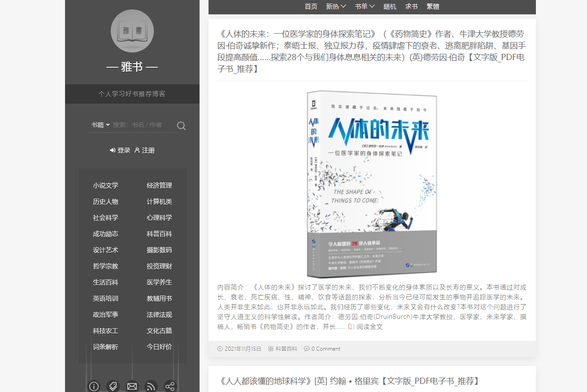Screen dimensions: 587x392
Task: Expand the 新热 dropdown in the navbar
Action: (336, 7)
